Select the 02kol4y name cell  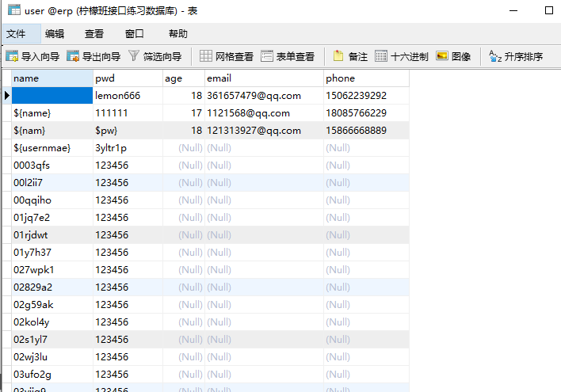click(x=52, y=322)
